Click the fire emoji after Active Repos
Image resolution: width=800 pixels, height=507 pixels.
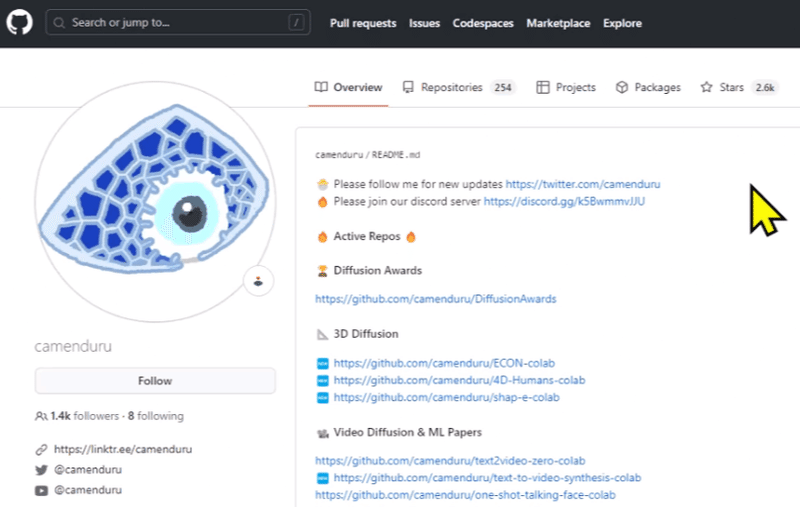coord(411,237)
